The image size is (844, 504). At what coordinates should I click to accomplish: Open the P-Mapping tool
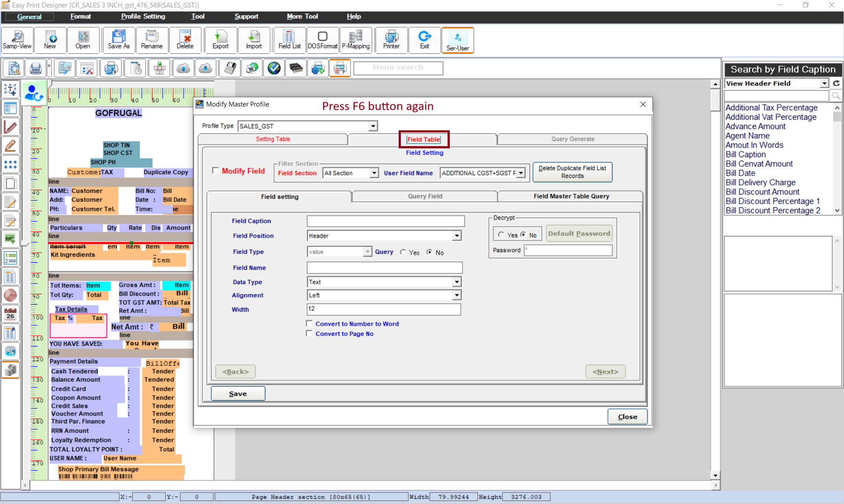click(x=355, y=40)
